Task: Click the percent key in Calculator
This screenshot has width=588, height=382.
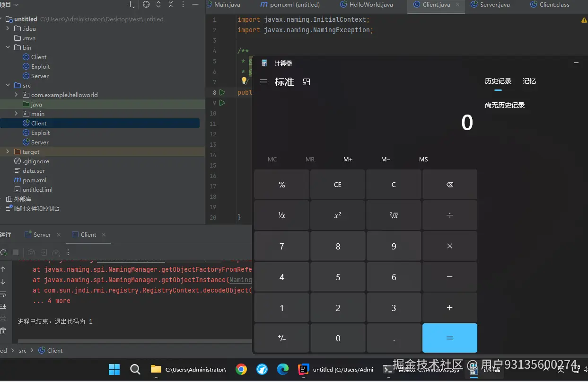Action: pos(282,185)
